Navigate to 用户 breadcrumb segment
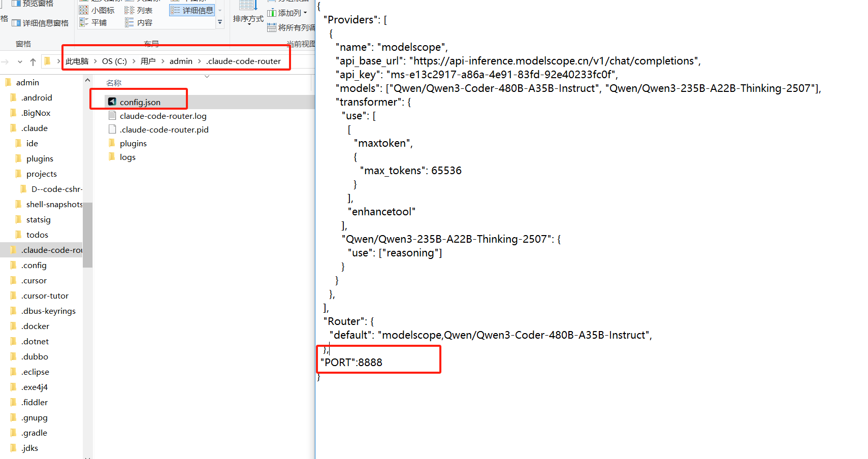Viewport: 868px width, 459px height. tap(148, 61)
